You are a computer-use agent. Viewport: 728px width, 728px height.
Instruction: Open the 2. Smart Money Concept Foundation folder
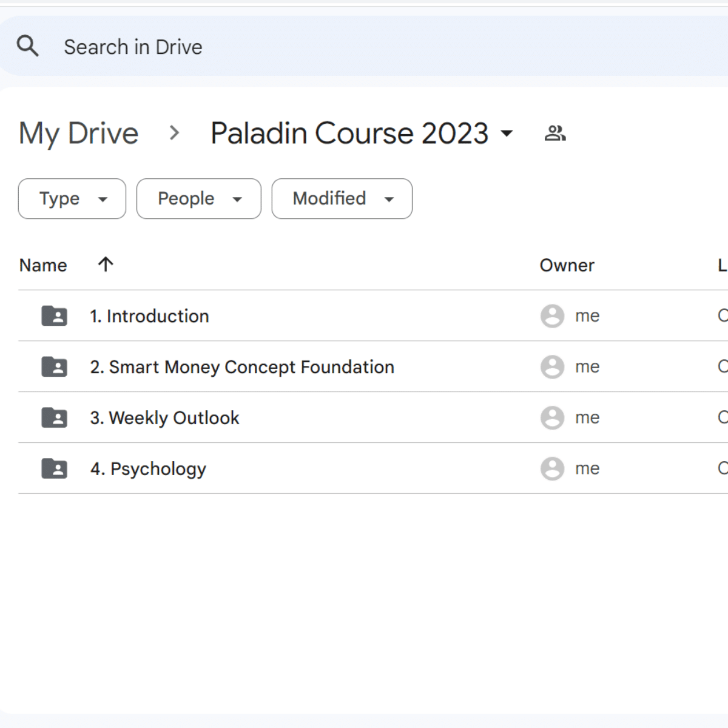click(x=242, y=367)
